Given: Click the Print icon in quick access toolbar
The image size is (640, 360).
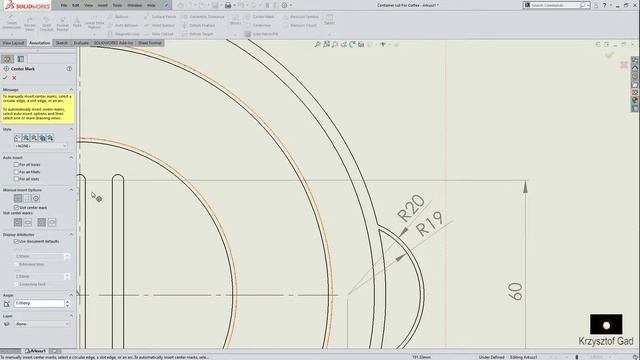Looking at the screenshot, I should pos(228,5).
